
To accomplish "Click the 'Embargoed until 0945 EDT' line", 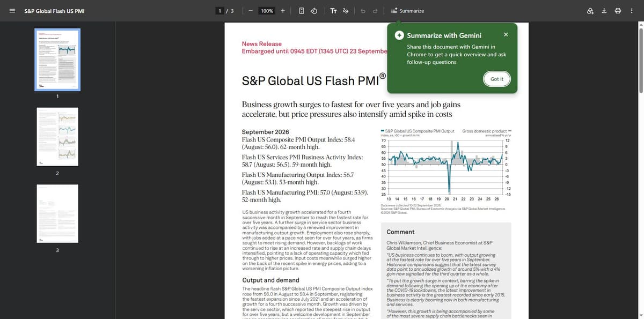I will coord(314,51).
